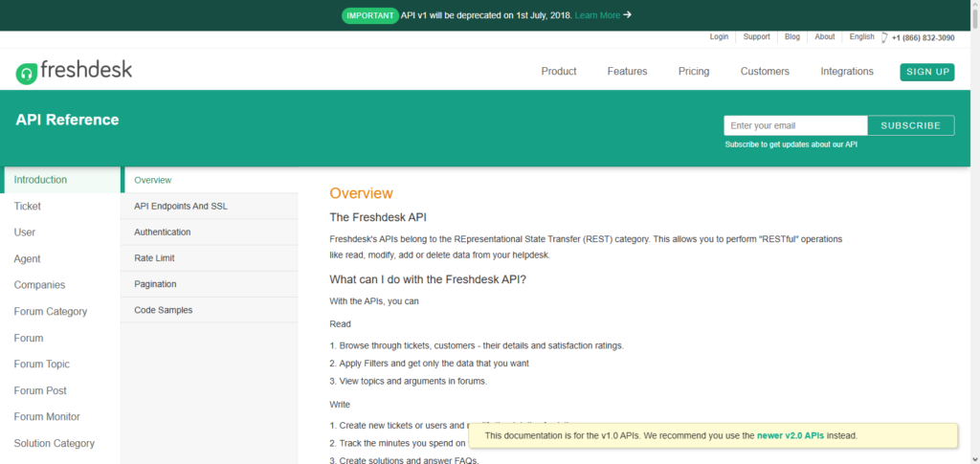Open the Product menu

pyautogui.click(x=559, y=71)
